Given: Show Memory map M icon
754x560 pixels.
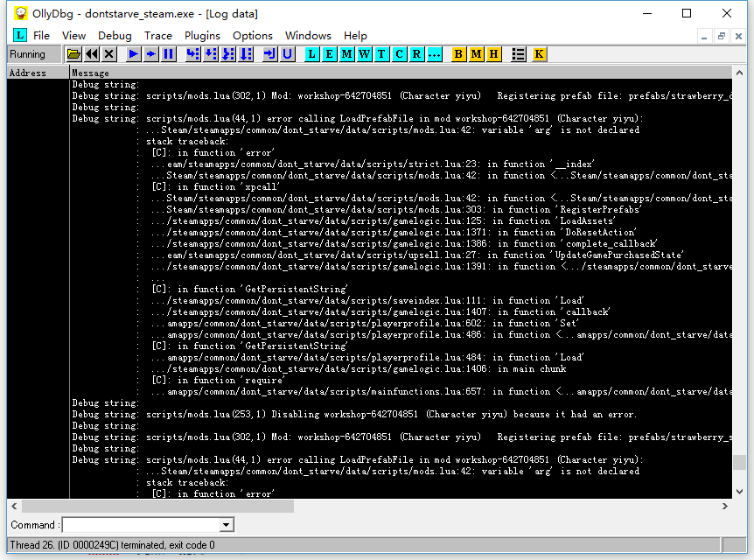Looking at the screenshot, I should [x=346, y=54].
